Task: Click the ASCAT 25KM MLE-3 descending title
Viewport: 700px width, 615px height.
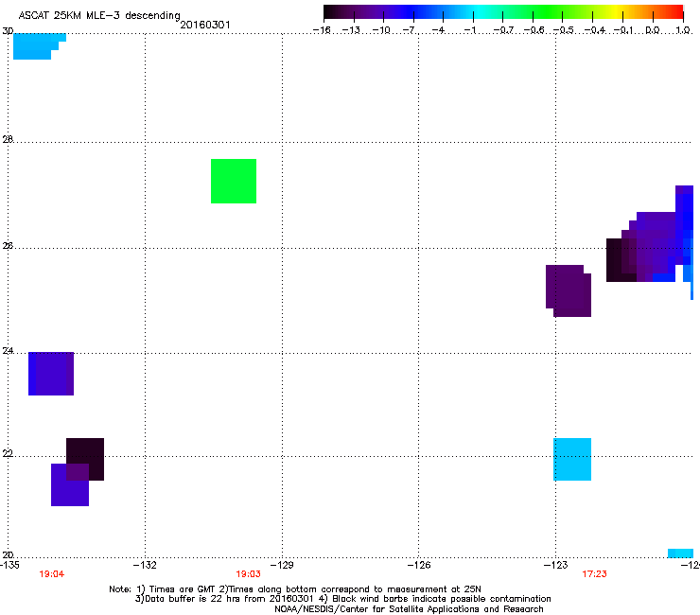Action: click(x=99, y=15)
